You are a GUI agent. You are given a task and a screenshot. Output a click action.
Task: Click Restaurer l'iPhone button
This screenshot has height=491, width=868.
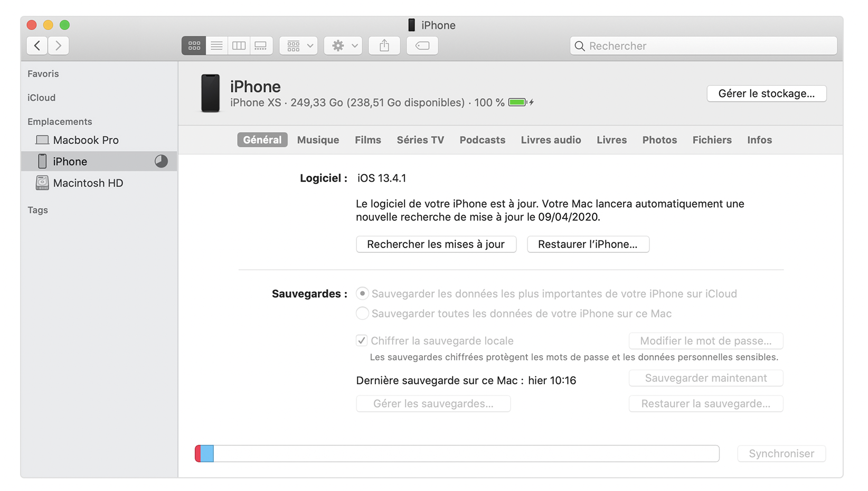(588, 244)
